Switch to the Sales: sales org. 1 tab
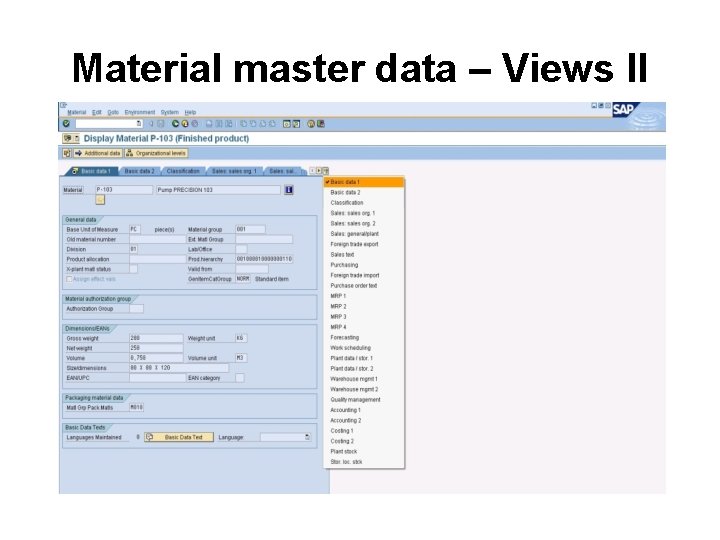The height and width of the screenshot is (540, 720). pos(234,171)
